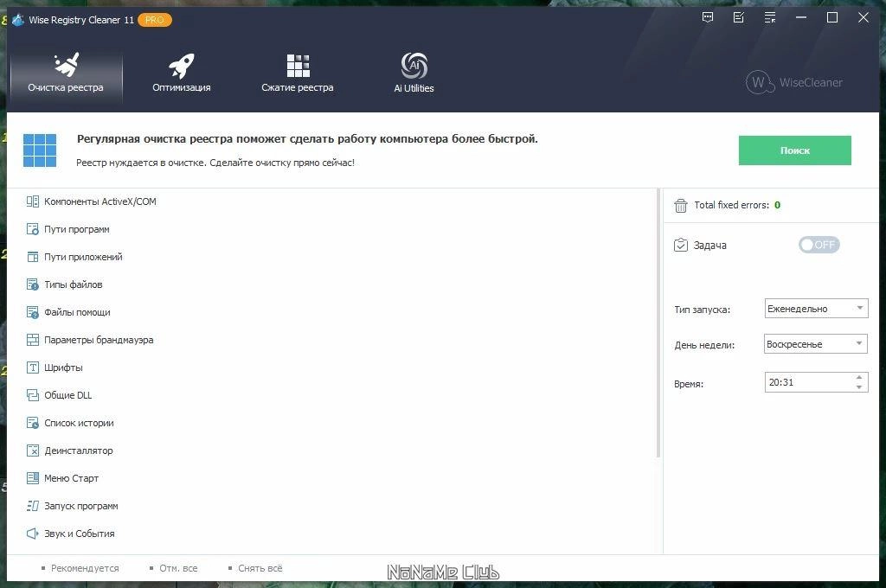Click the Файлы помощи icon
Screen dimensions: 886x588
click(x=33, y=312)
